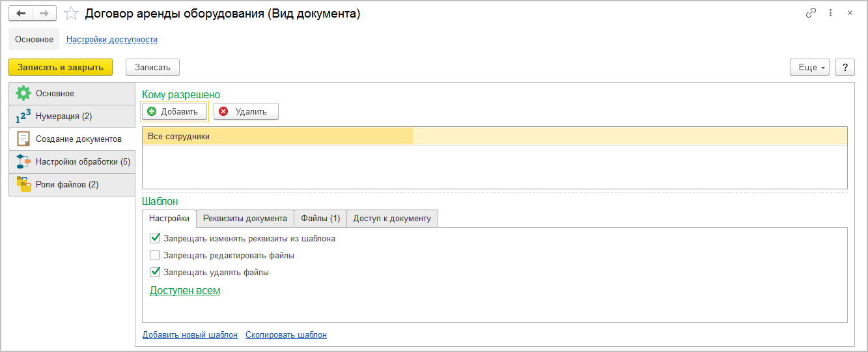The image size is (868, 352).
Task: Click the forward navigation arrow
Action: coord(44,13)
